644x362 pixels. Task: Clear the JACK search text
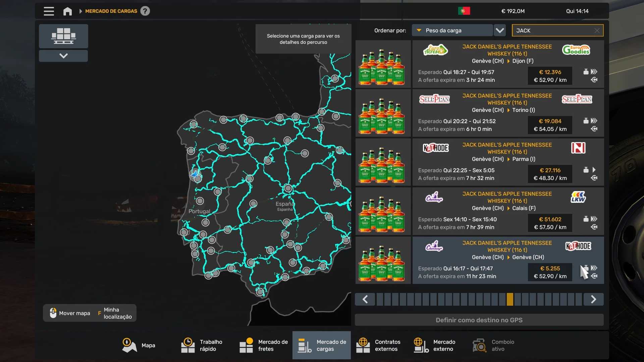click(597, 31)
